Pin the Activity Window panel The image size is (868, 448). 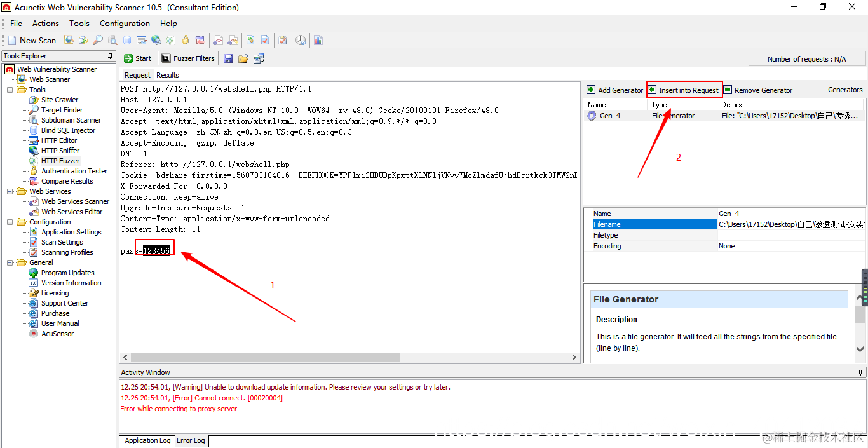tap(861, 372)
